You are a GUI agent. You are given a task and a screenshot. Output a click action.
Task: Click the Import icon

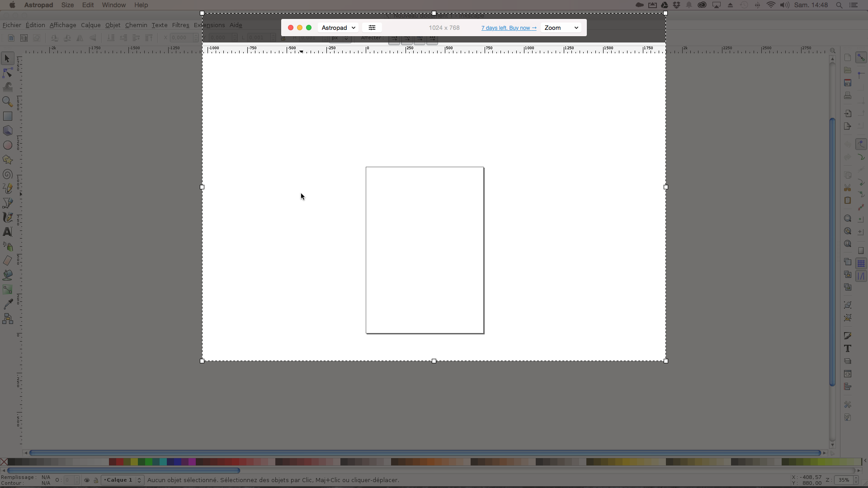pyautogui.click(x=848, y=113)
